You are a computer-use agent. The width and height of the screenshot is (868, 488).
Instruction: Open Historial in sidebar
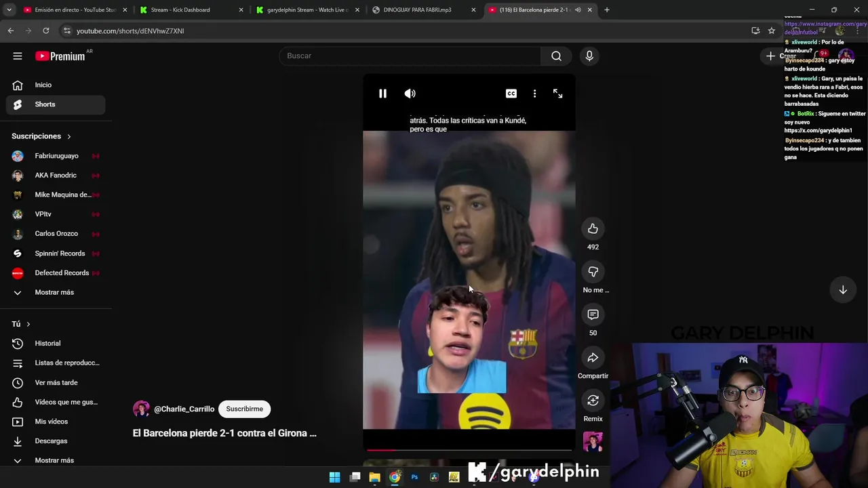pyautogui.click(x=56, y=344)
